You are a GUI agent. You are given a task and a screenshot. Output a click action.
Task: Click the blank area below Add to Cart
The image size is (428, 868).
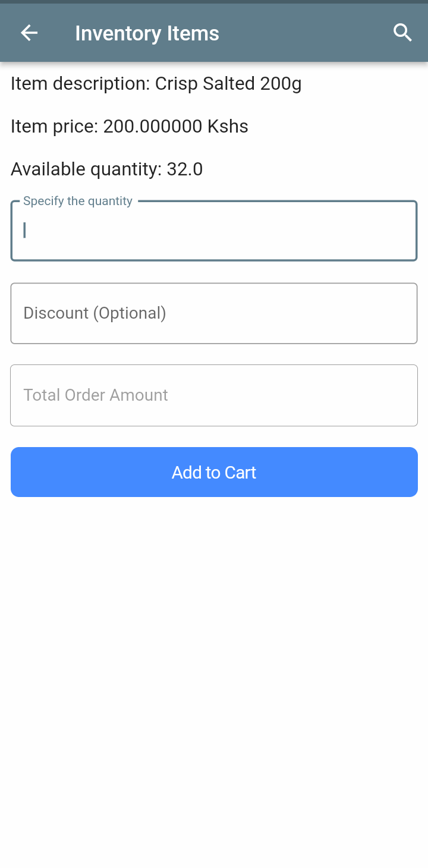tap(214, 654)
